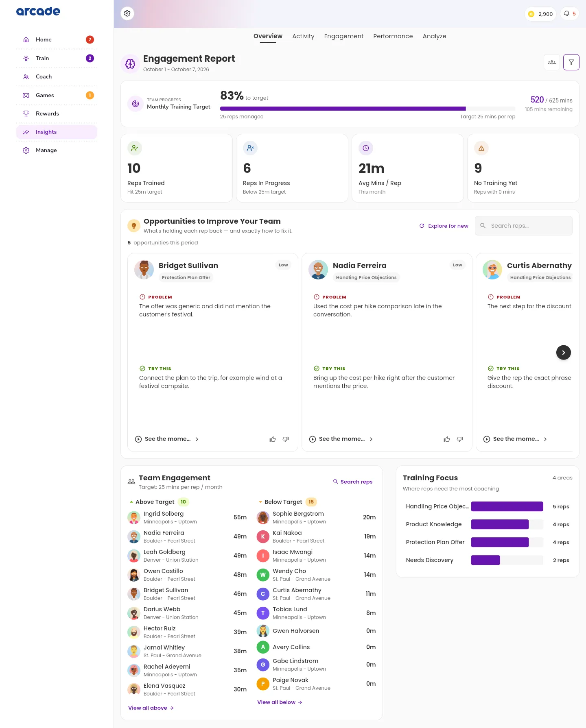
Task: Go to next opportunity card arrow
Action: 564,353
